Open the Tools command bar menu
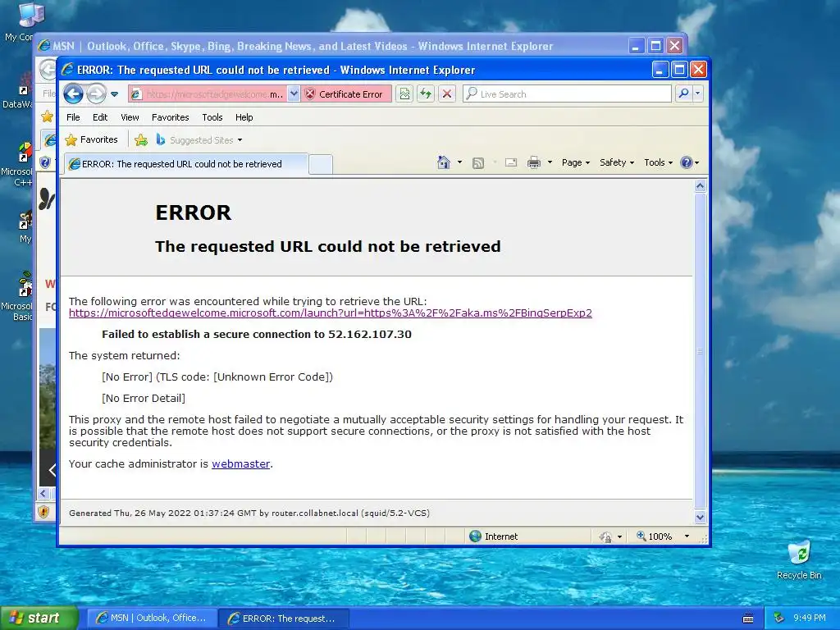Screen dimensions: 840x630 658,162
